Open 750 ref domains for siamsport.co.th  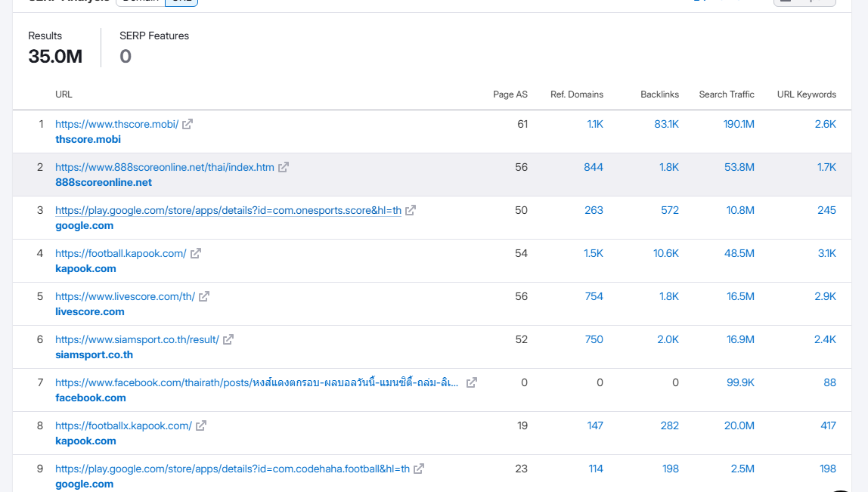(x=594, y=340)
